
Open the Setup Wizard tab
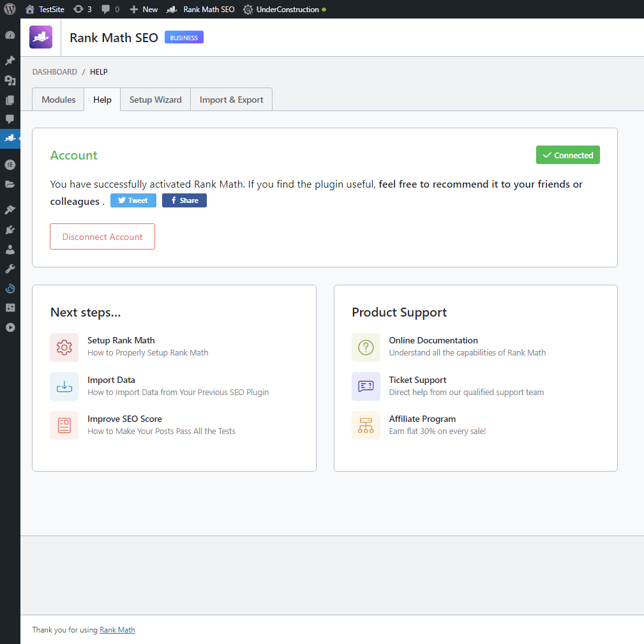(155, 100)
